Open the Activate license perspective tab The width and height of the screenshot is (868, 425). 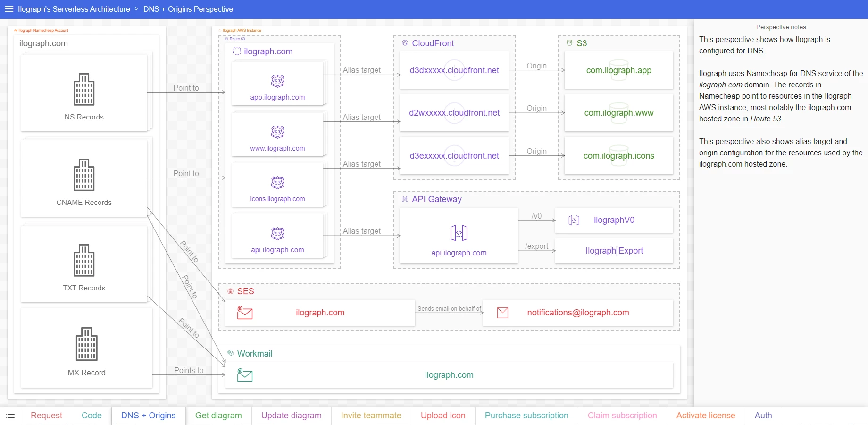click(x=706, y=416)
